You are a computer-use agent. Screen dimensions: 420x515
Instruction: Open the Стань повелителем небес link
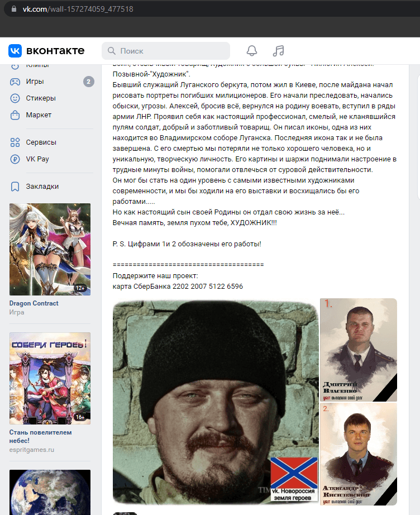pyautogui.click(x=40, y=436)
